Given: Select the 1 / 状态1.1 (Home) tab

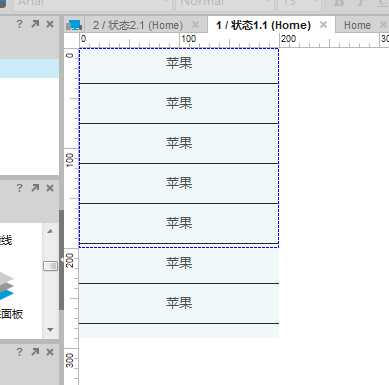Looking at the screenshot, I should pyautogui.click(x=263, y=25).
